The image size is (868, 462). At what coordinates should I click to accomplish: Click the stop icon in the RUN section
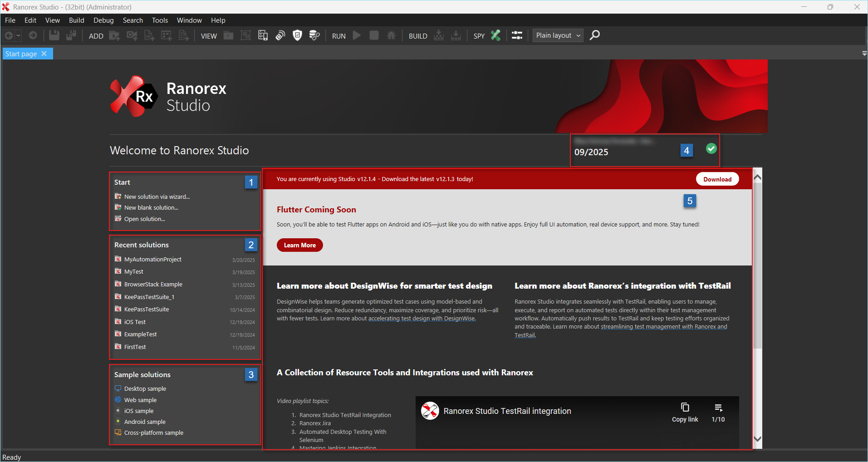[373, 35]
